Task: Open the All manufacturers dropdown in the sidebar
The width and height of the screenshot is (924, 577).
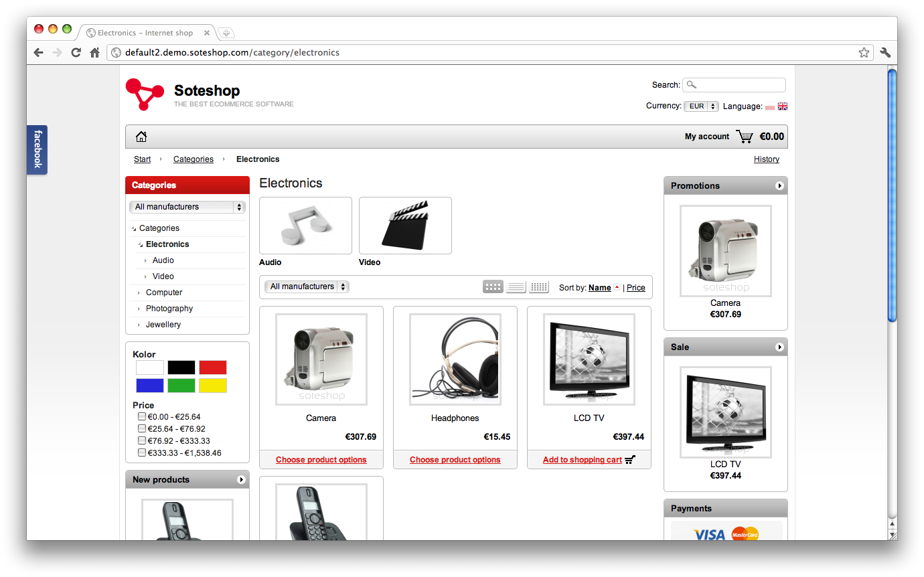Action: [187, 207]
